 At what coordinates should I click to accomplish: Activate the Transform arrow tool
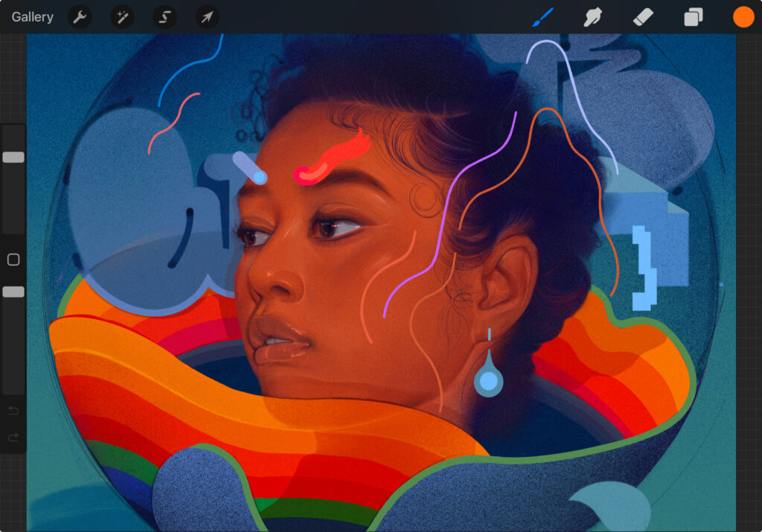point(207,17)
